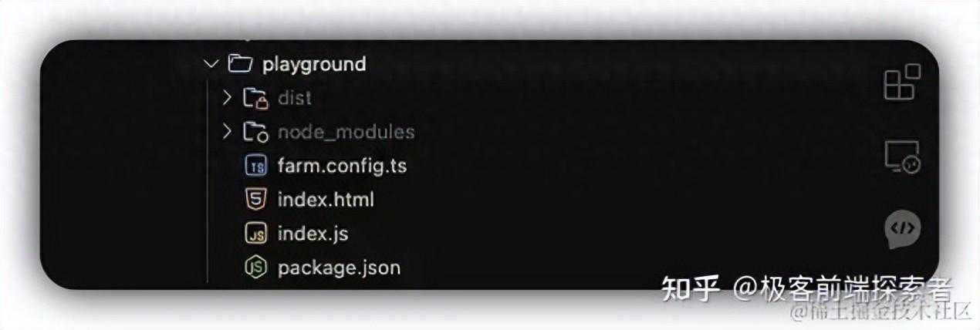
Task: Click the node_modules folder icon
Action: (255, 132)
